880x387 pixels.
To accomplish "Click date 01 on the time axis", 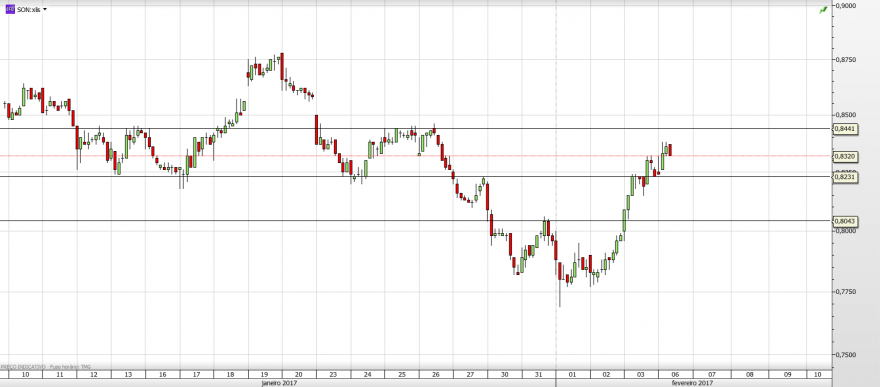I will pos(573,374).
